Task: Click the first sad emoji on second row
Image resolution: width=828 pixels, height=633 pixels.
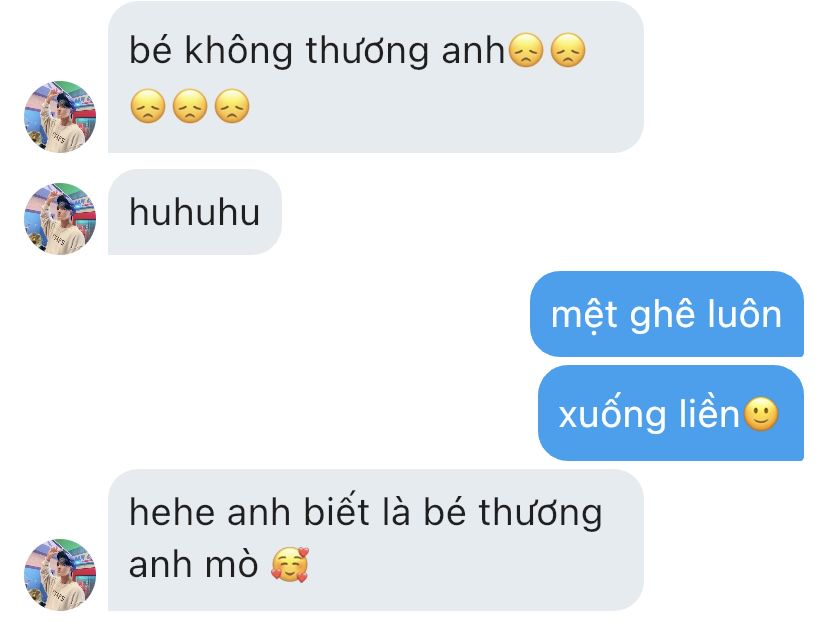Action: [147, 106]
